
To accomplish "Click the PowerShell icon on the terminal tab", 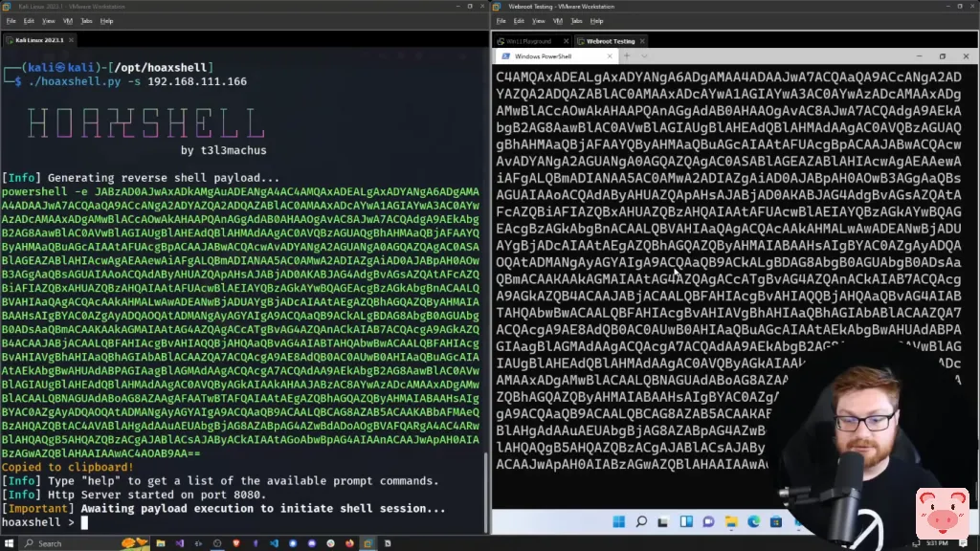I will tap(505, 56).
